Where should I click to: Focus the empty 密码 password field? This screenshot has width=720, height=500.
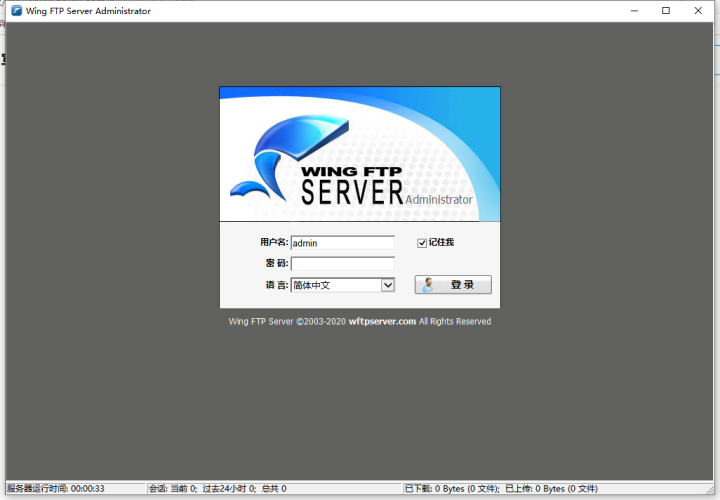tap(343, 264)
